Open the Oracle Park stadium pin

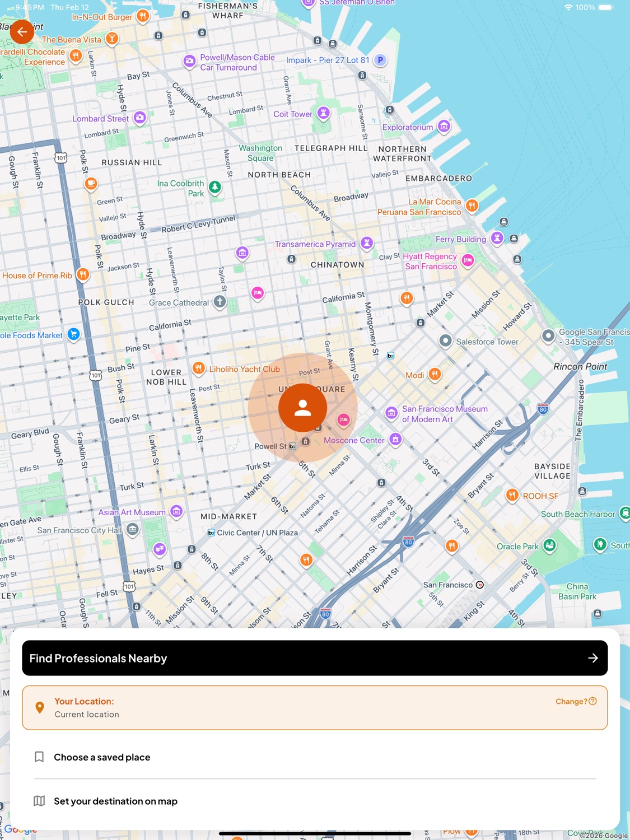point(550,545)
